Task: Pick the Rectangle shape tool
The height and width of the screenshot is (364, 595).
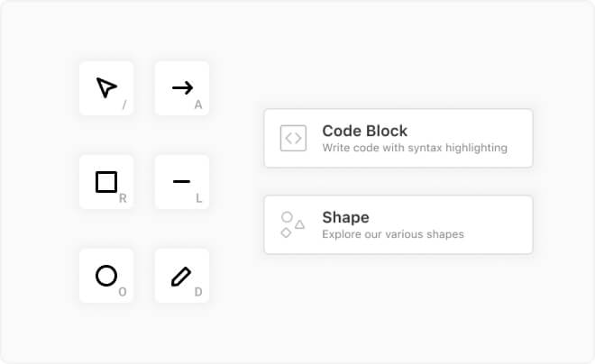Action: (106, 182)
